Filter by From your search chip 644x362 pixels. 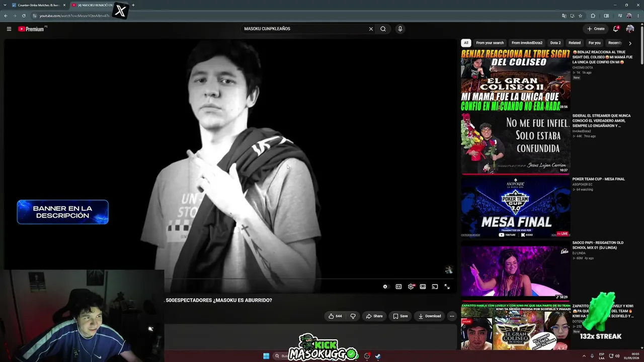(490, 43)
